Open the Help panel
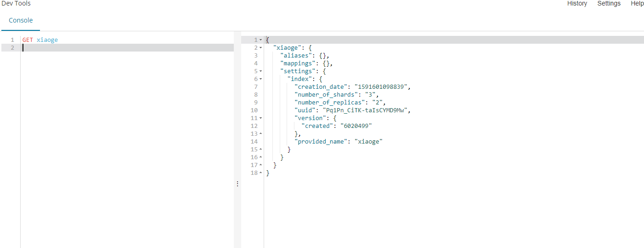The image size is (644, 248). pyautogui.click(x=637, y=4)
